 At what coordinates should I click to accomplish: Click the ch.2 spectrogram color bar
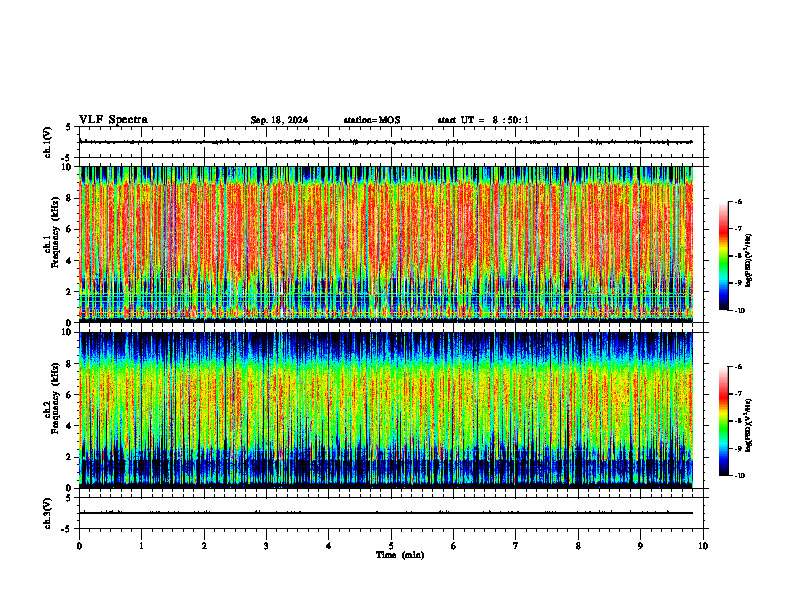coord(723,421)
